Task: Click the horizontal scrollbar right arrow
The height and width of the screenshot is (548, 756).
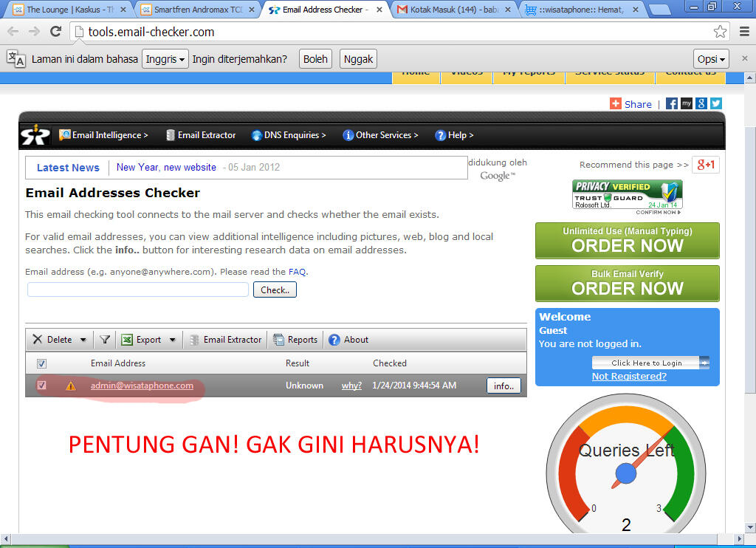Action: pyautogui.click(x=739, y=538)
